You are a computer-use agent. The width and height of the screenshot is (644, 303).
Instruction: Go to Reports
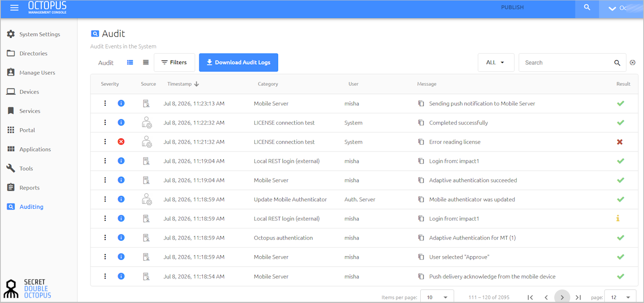pos(23,188)
